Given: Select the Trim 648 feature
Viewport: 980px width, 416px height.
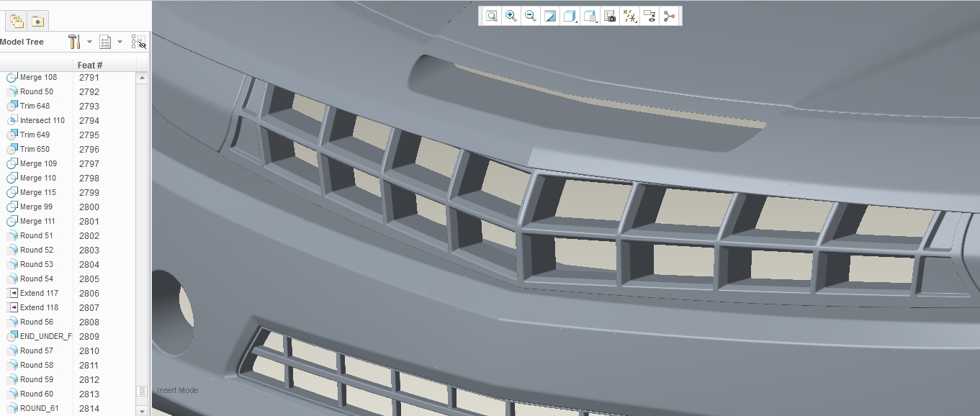Looking at the screenshot, I should 35,106.
